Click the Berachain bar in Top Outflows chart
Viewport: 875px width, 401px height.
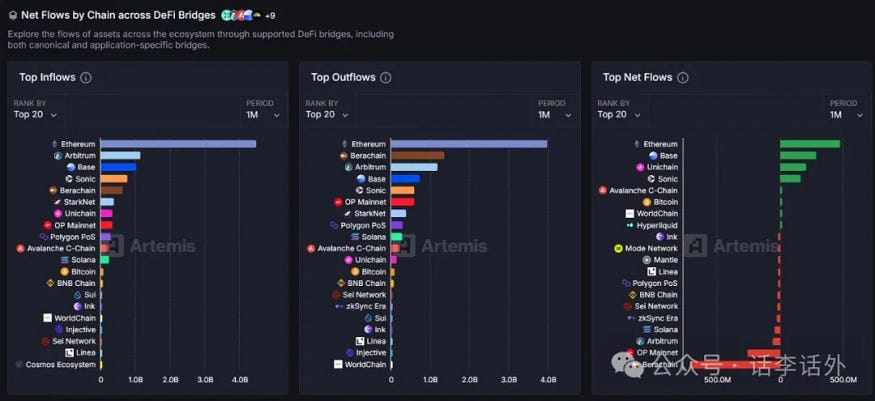417,156
